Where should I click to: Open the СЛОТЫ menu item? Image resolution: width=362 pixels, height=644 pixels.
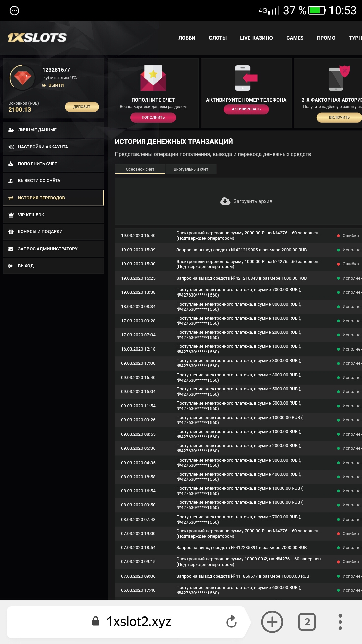click(x=218, y=38)
